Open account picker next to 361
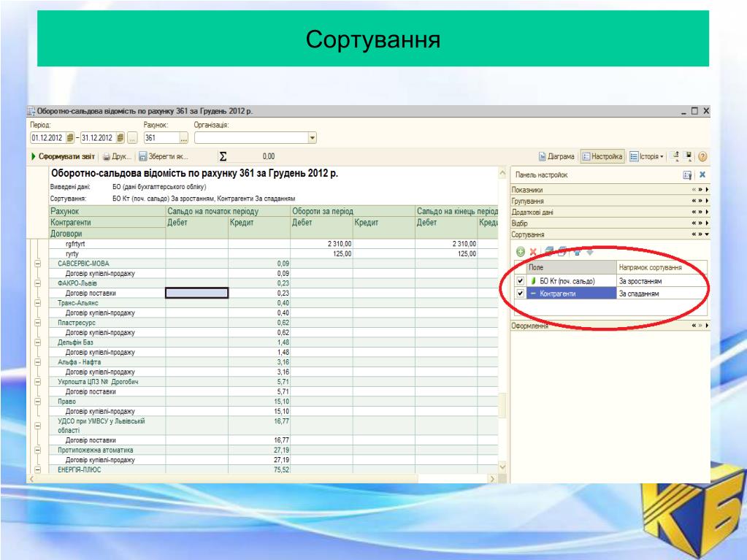The width and height of the screenshot is (747, 560). point(184,138)
